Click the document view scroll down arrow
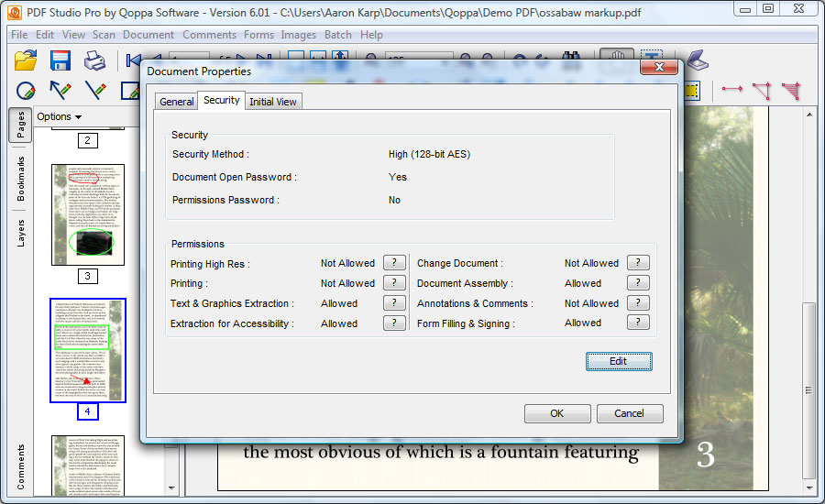825x504 pixels. (809, 488)
